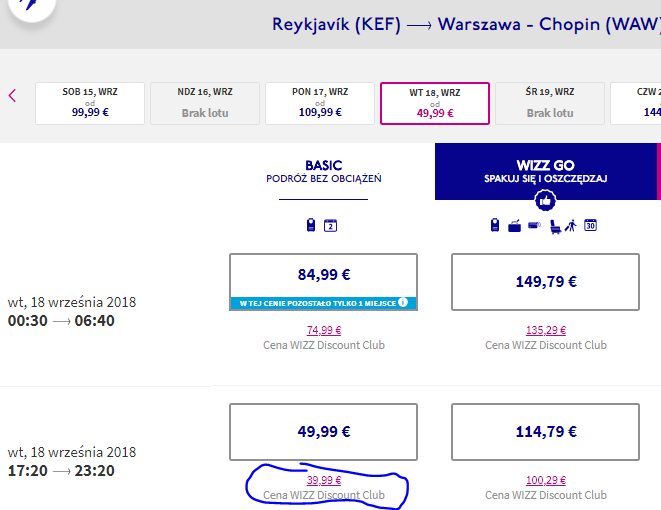661x510 pixels.
Task: Choose the 84,99 € BASIC fare
Action: tap(323, 282)
